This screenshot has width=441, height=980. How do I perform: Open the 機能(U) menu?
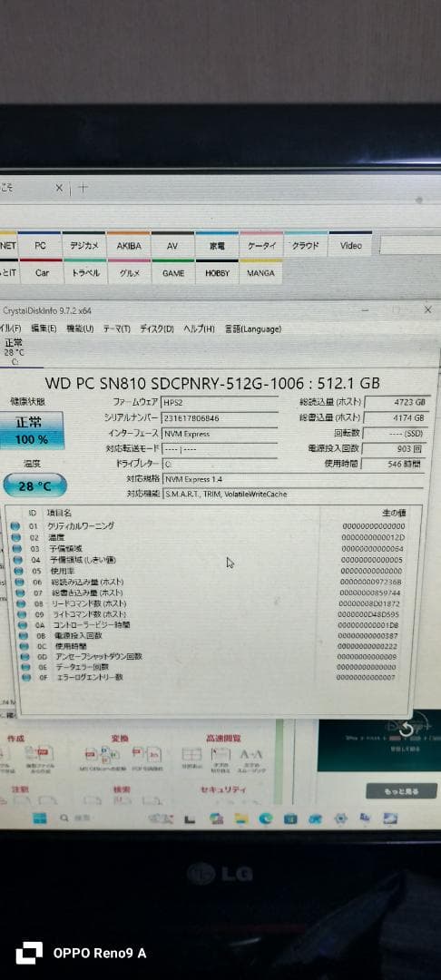pyautogui.click(x=80, y=328)
